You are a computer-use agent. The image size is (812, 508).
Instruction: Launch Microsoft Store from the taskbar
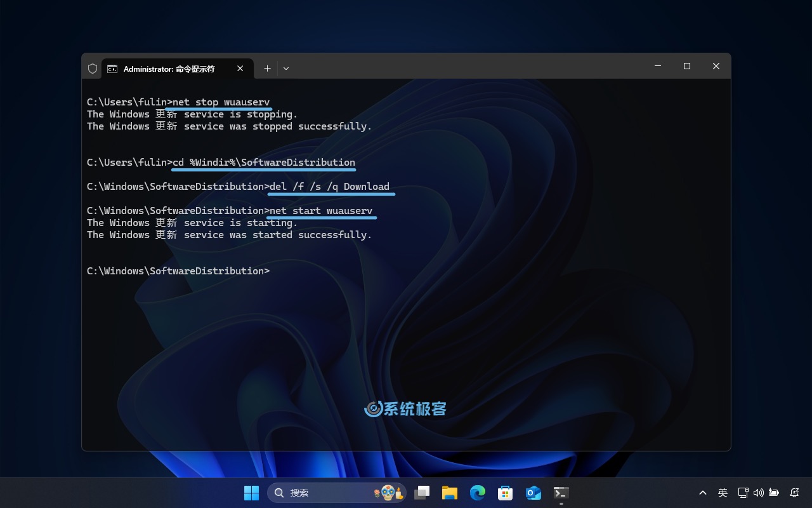pos(505,492)
